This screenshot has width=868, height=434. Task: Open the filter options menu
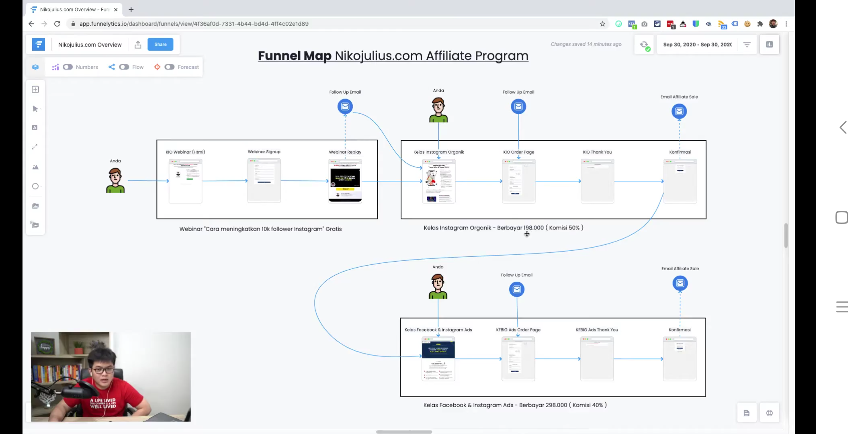click(x=747, y=45)
